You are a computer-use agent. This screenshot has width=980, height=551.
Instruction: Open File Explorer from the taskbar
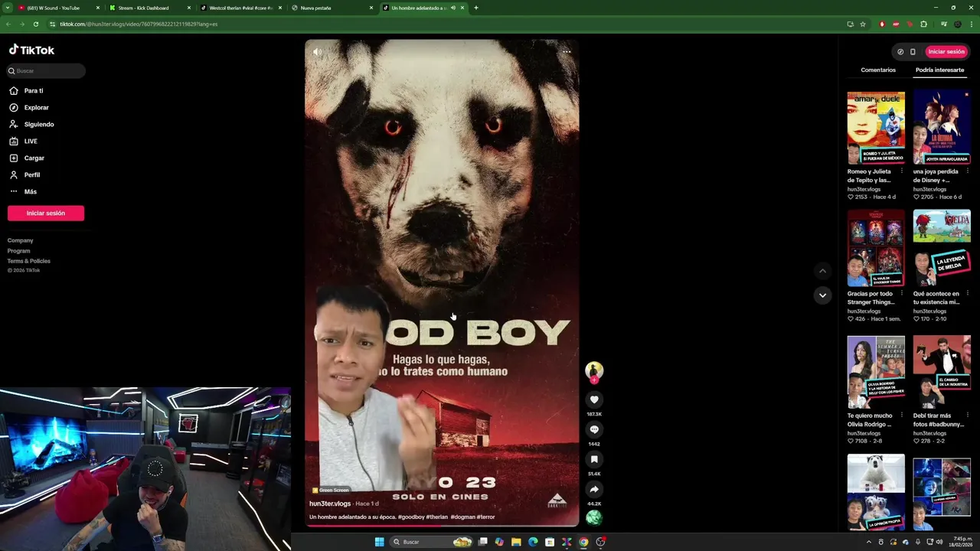tap(516, 542)
